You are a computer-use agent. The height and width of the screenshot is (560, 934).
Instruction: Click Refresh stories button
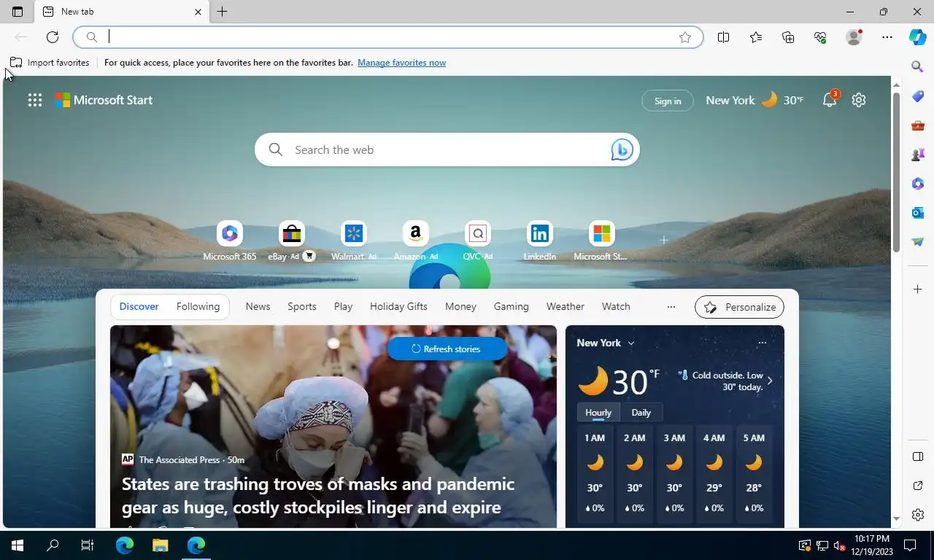point(447,349)
